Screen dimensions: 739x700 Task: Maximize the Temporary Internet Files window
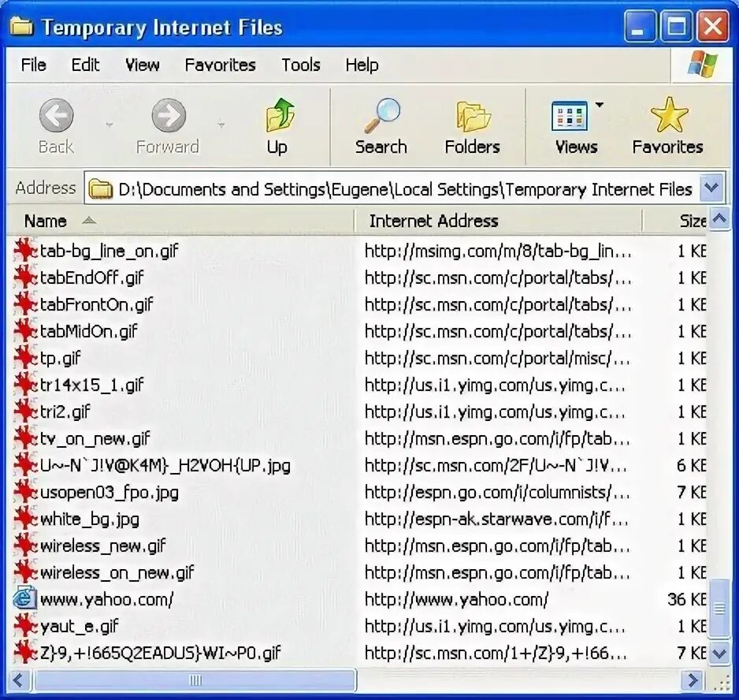pyautogui.click(x=676, y=27)
